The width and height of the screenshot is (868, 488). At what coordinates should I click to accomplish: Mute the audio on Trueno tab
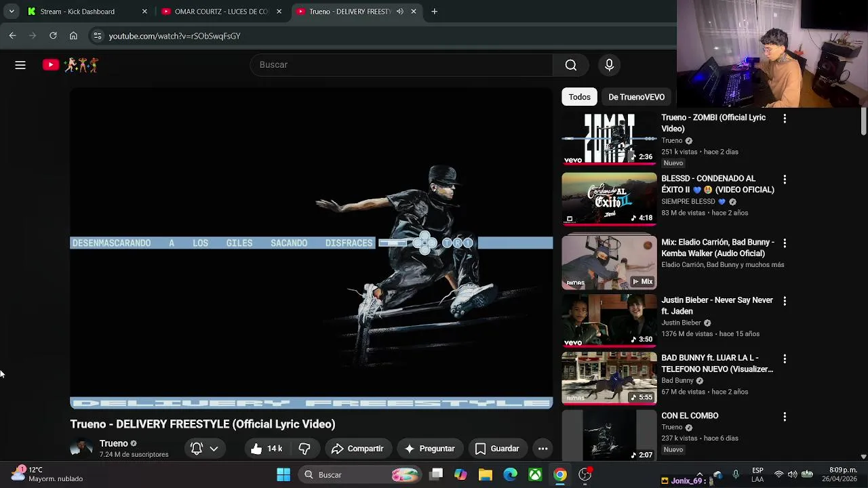point(399,12)
